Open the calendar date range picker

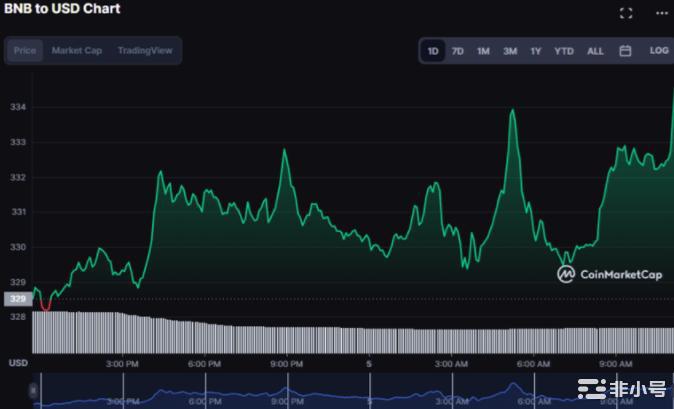(625, 51)
